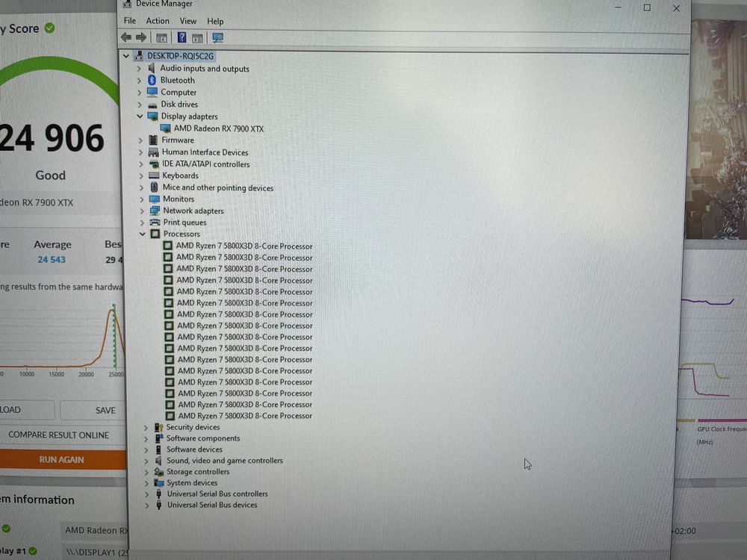747x560 pixels.
Task: Scan for hardware changes via the monitor toolbar icon
Action: 217,37
